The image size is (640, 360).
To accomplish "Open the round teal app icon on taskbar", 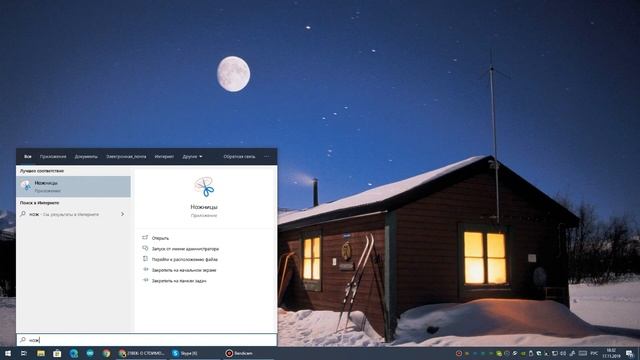I will pyautogui.click(x=90, y=353).
